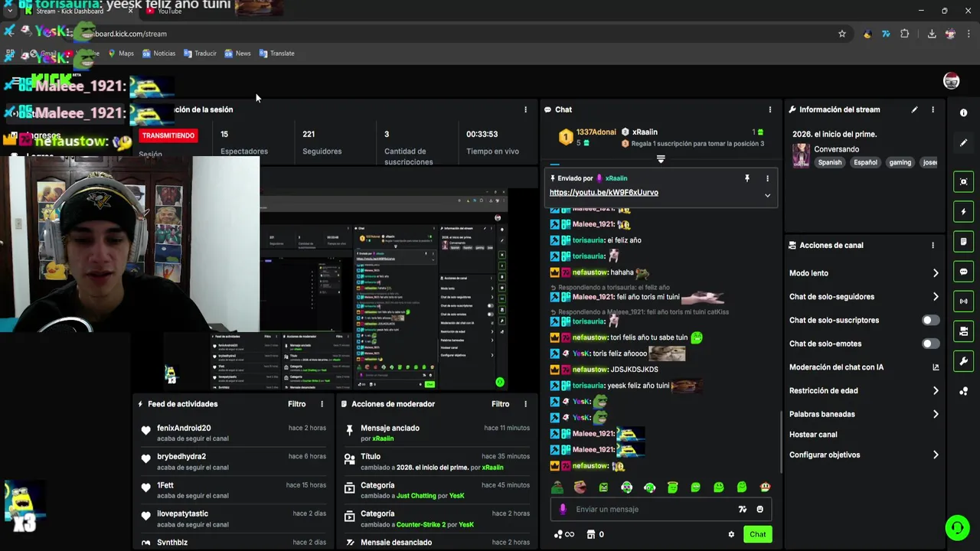
Task: Open Filtro in Feed de actividades
Action: [296, 404]
